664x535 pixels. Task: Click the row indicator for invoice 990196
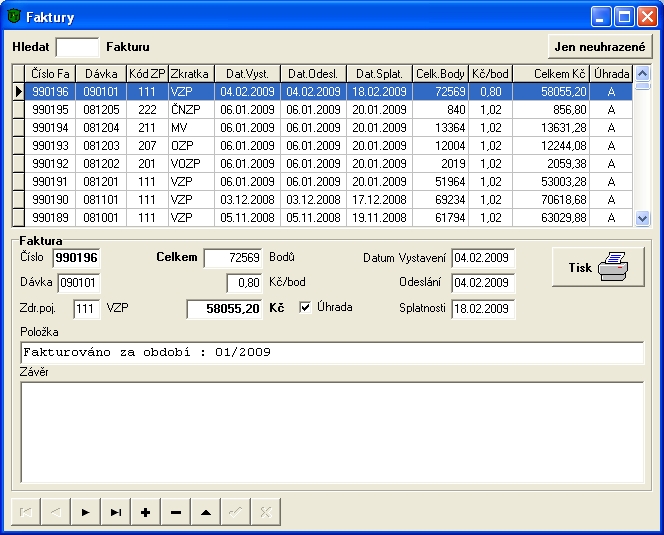(x=18, y=91)
